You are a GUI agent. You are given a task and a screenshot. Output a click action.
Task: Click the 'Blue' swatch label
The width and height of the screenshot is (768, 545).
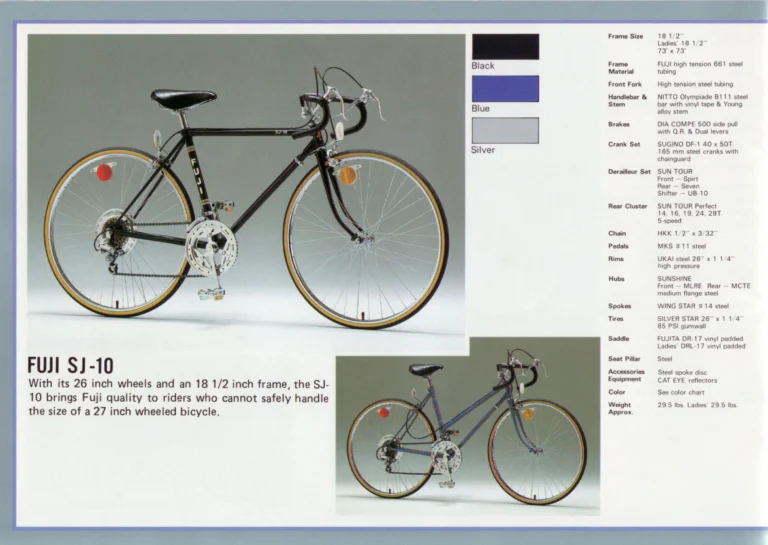point(480,108)
